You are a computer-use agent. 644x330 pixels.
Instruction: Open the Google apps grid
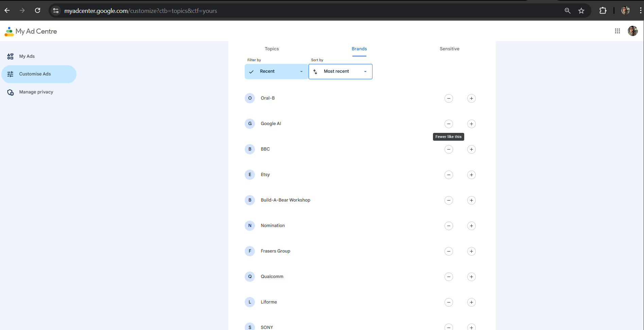pos(617,31)
